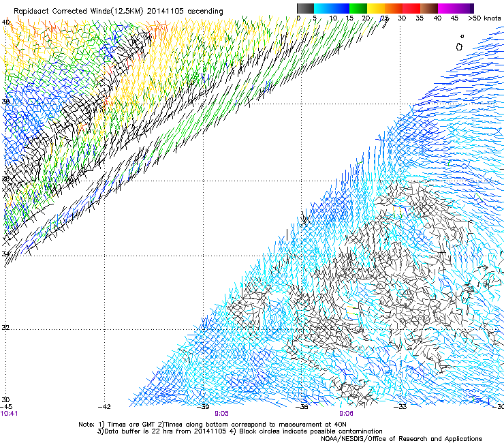Click the ">50 knots" legend label
Viewport: 504px width, 443px height.
[x=484, y=18]
